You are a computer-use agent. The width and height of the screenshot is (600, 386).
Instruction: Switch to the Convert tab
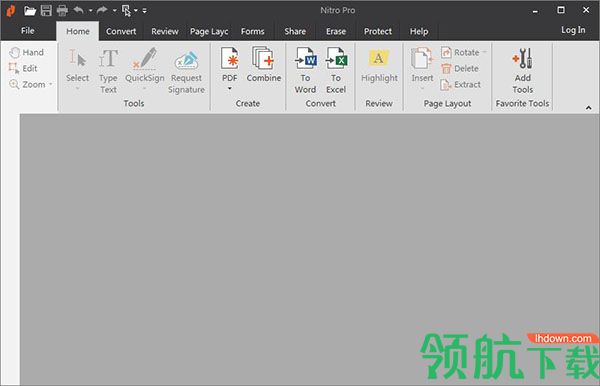point(121,31)
